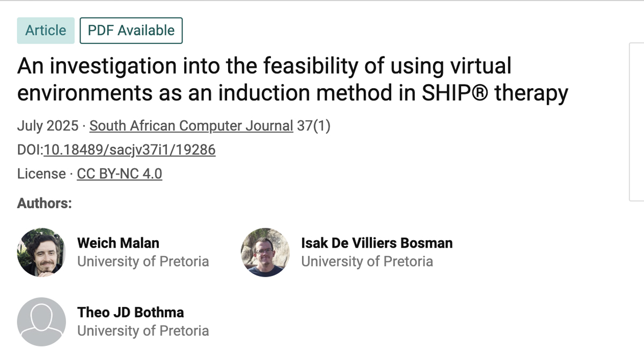Open Theo JD Bothma's author profile

pos(130,312)
